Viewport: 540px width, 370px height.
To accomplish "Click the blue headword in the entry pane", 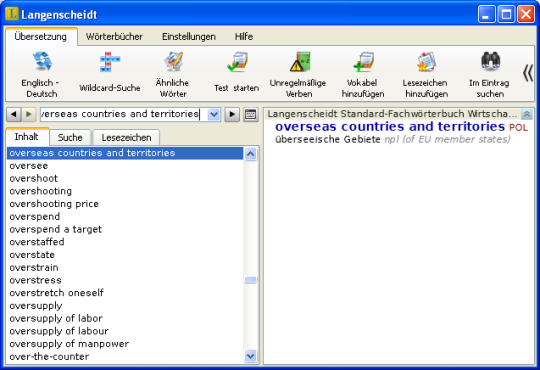I will [x=390, y=127].
